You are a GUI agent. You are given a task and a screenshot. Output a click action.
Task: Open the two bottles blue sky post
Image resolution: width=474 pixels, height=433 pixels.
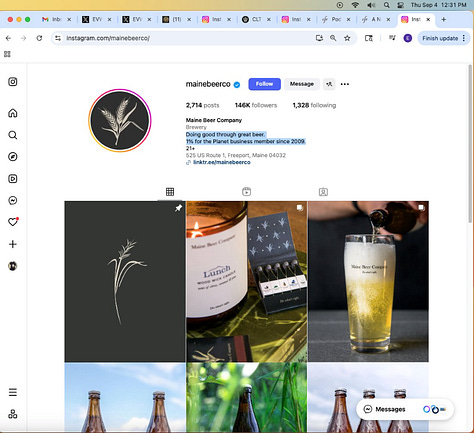125,398
